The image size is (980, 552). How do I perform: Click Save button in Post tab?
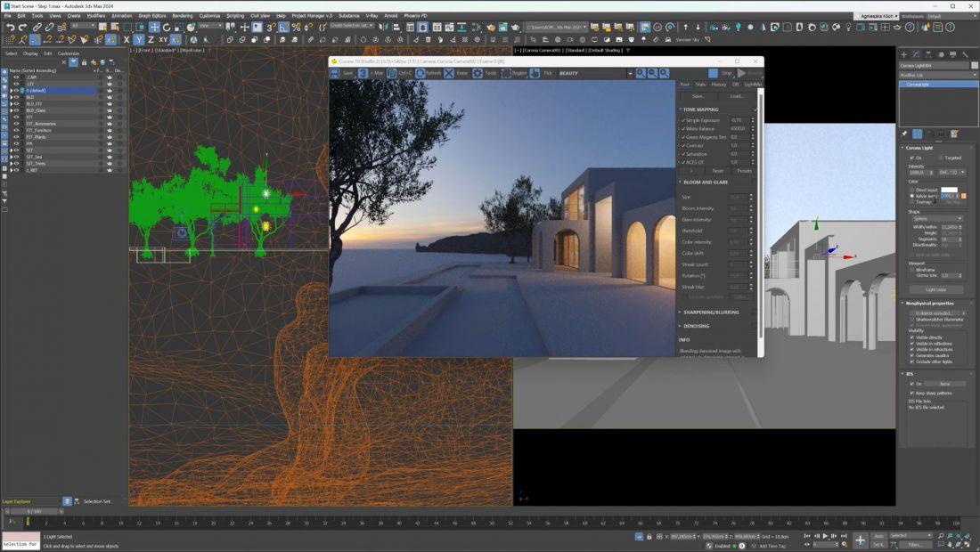[698, 96]
